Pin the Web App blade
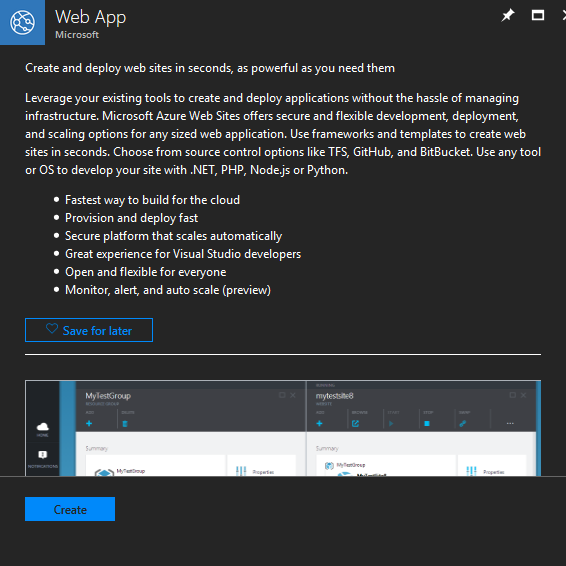Screen dimensions: 566x566 click(x=508, y=16)
